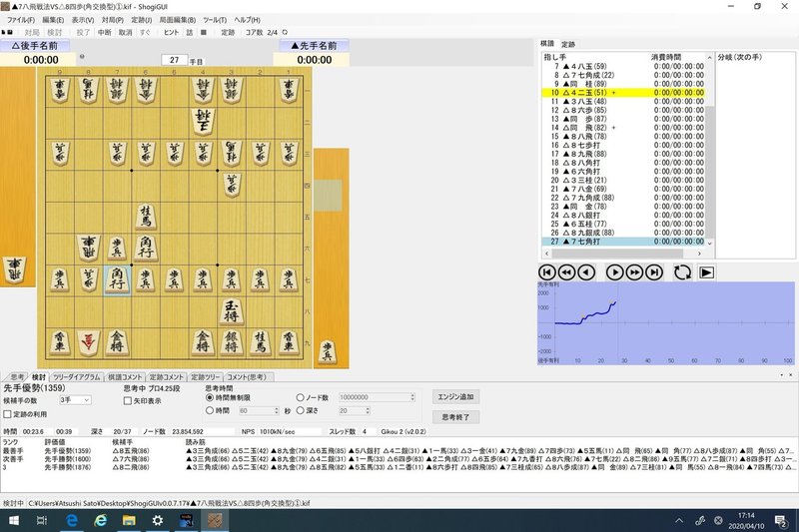The height and width of the screenshot is (532, 799).
Task: Rewind several moves with the double-left button
Action: 566,272
